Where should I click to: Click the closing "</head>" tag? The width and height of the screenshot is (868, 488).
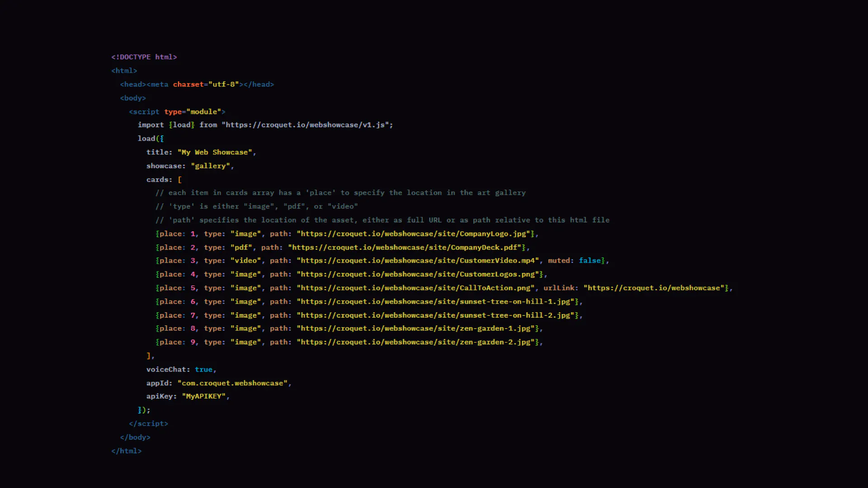tap(259, 84)
